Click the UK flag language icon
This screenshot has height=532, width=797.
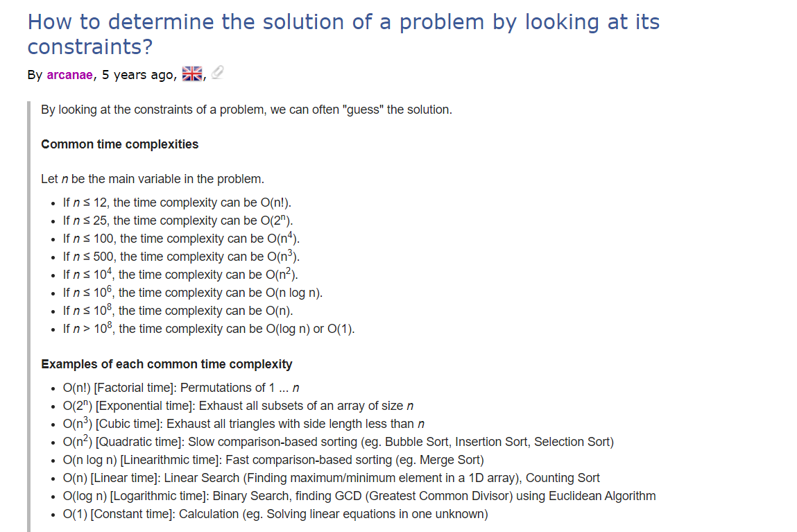192,74
